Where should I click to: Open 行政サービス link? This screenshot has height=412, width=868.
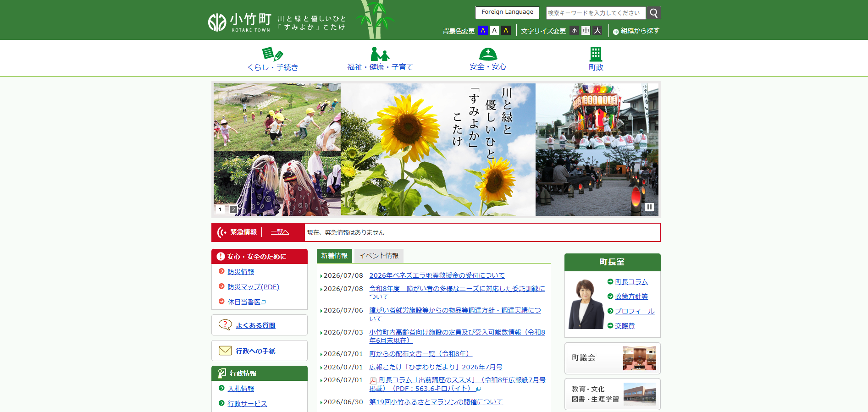pyautogui.click(x=247, y=404)
